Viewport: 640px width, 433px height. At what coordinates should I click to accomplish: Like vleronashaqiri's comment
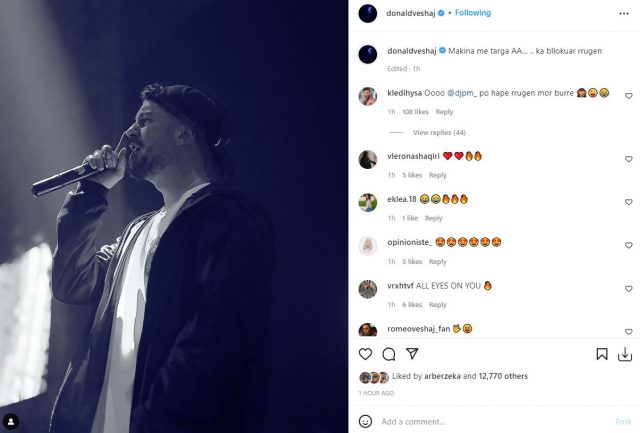click(629, 159)
